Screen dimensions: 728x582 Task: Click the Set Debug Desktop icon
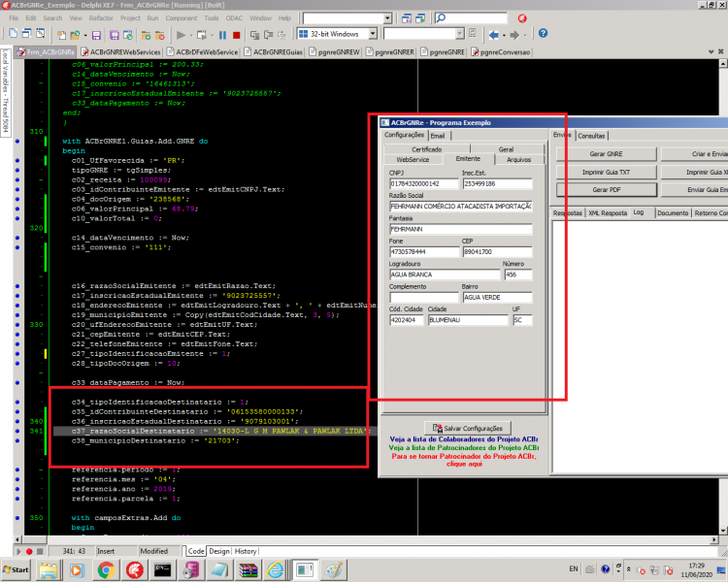tap(420, 18)
